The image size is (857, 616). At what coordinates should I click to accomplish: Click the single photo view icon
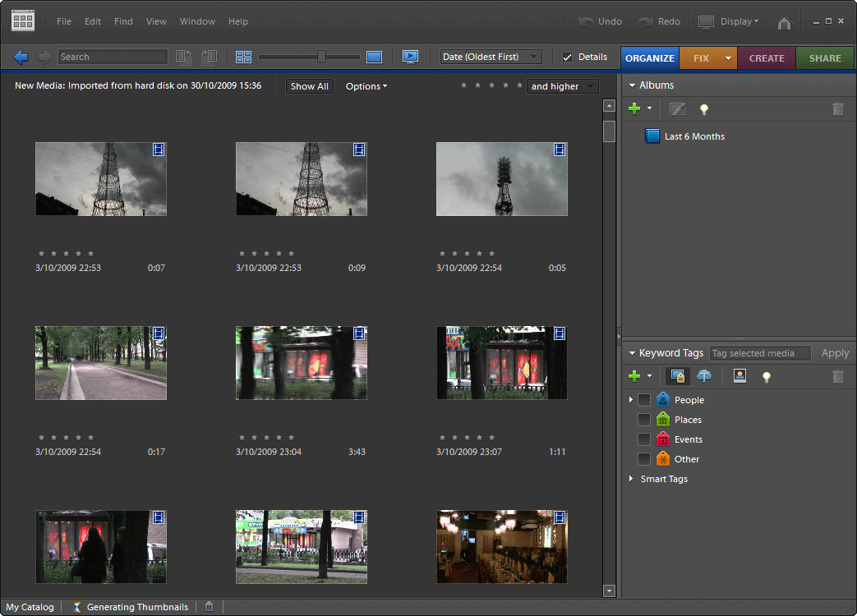click(375, 57)
